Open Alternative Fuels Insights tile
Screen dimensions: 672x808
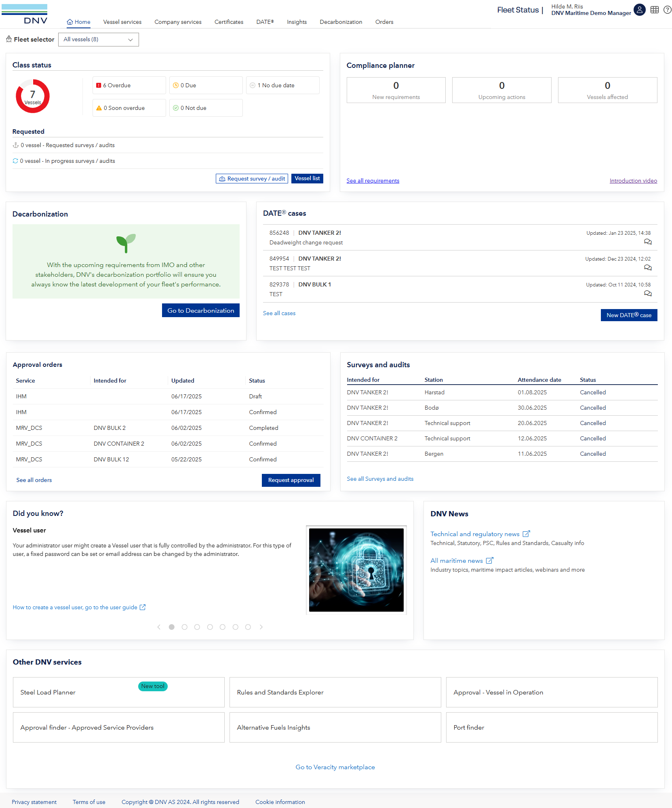335,728
